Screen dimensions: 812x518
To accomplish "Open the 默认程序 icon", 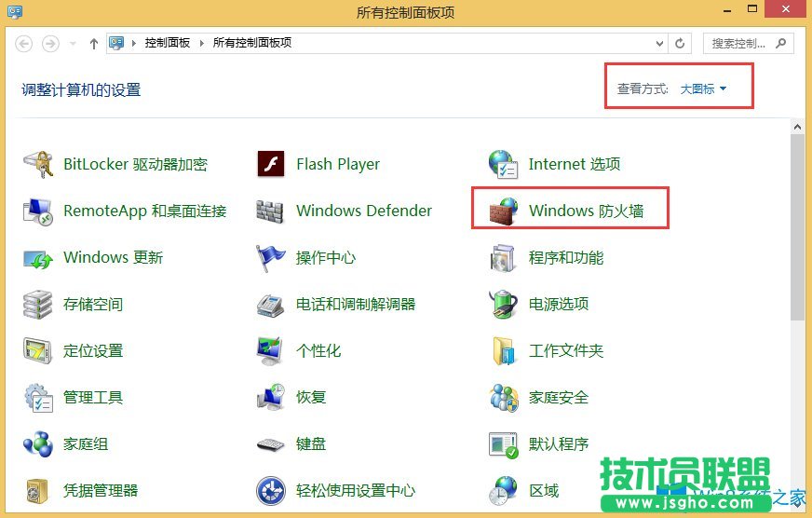I will pos(503,444).
